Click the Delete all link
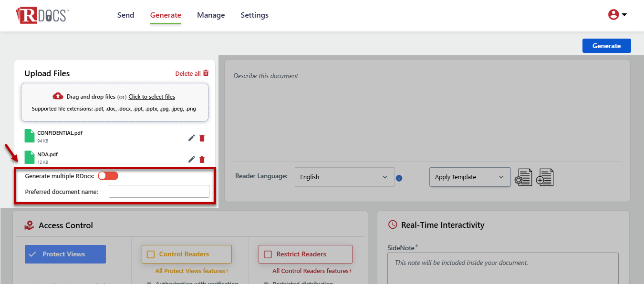 pyautogui.click(x=192, y=73)
